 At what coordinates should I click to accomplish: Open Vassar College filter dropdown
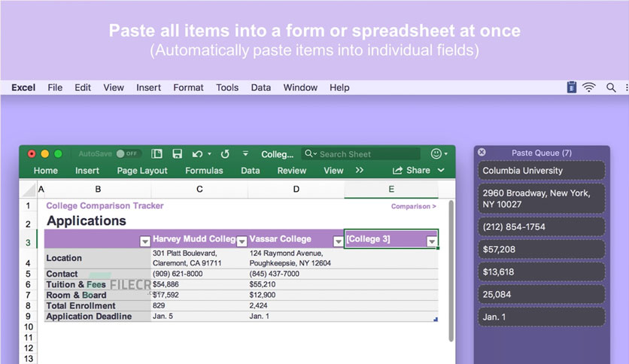[339, 241]
